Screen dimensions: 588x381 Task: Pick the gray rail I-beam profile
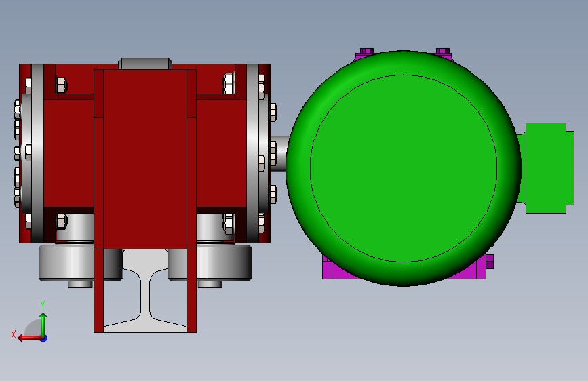pos(145,291)
